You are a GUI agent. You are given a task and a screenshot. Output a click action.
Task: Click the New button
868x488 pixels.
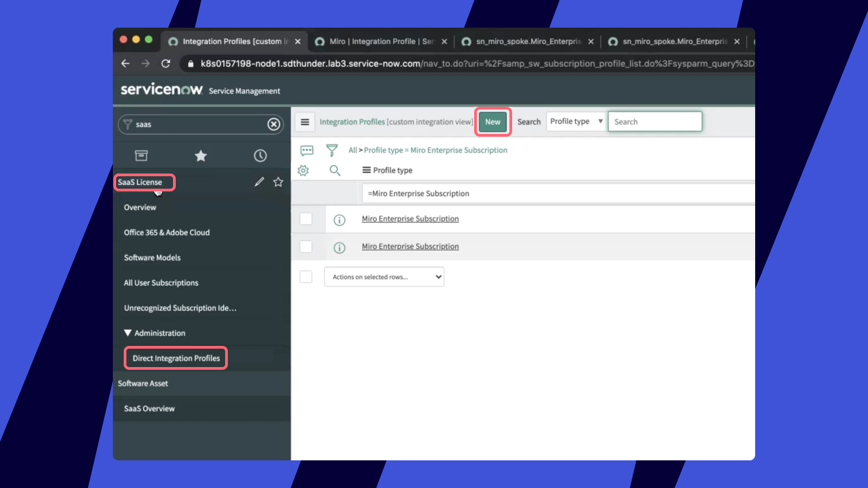[493, 122]
